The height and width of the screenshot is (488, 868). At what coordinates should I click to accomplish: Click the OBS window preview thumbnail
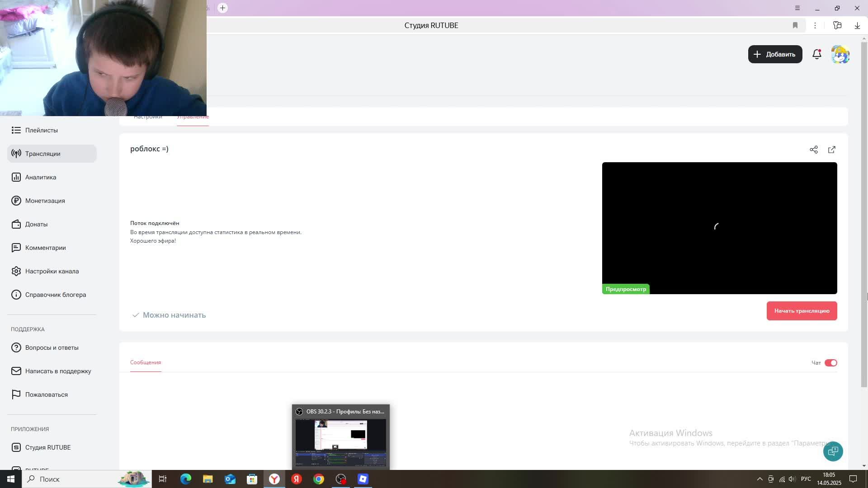click(x=341, y=442)
